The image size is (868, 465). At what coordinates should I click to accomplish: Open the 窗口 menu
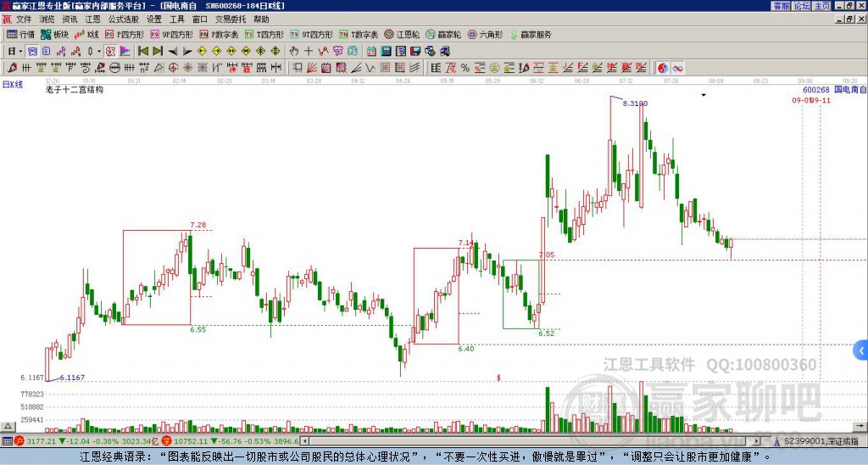pyautogui.click(x=200, y=20)
